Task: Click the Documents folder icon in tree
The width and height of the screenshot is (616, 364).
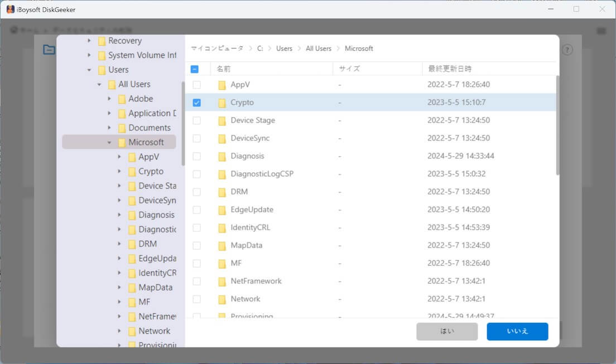Action: coord(122,128)
